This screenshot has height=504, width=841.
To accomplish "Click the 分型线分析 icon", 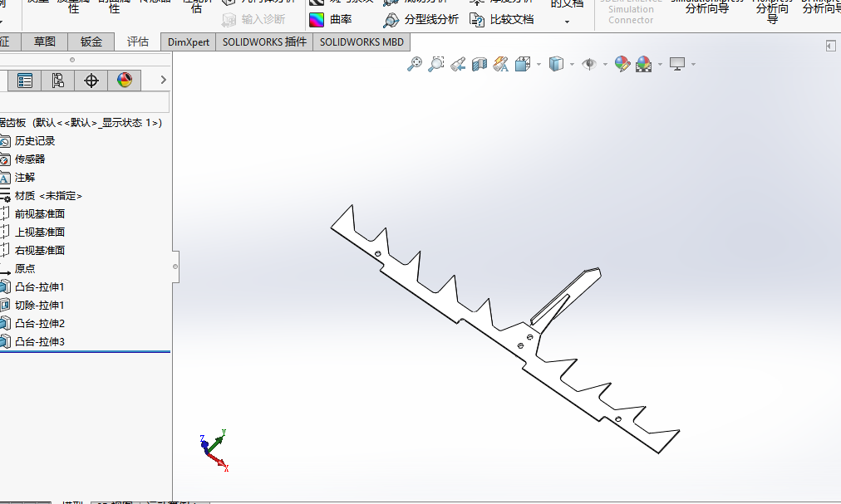I will tap(391, 20).
